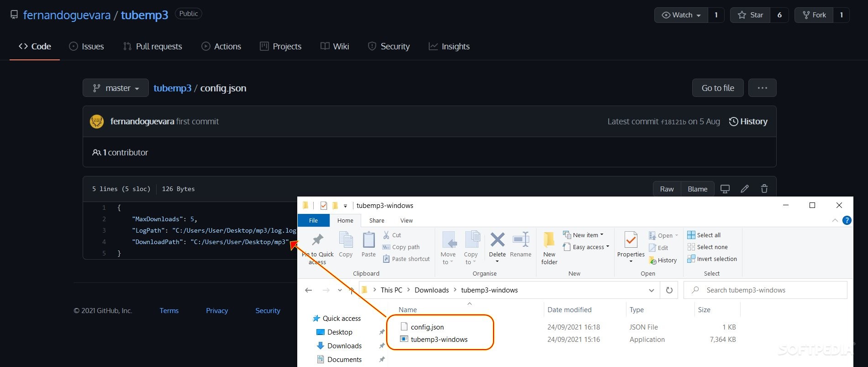Create a New folder
Screen dimensions: 868x367
pos(549,248)
